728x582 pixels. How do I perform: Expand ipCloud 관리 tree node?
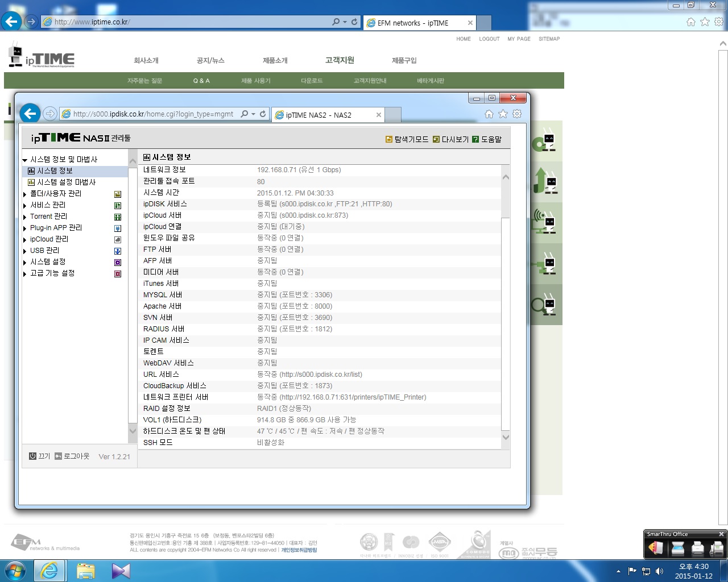25,240
